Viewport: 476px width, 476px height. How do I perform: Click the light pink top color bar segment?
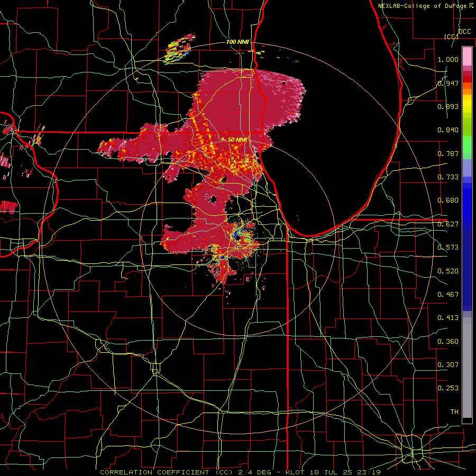click(467, 56)
